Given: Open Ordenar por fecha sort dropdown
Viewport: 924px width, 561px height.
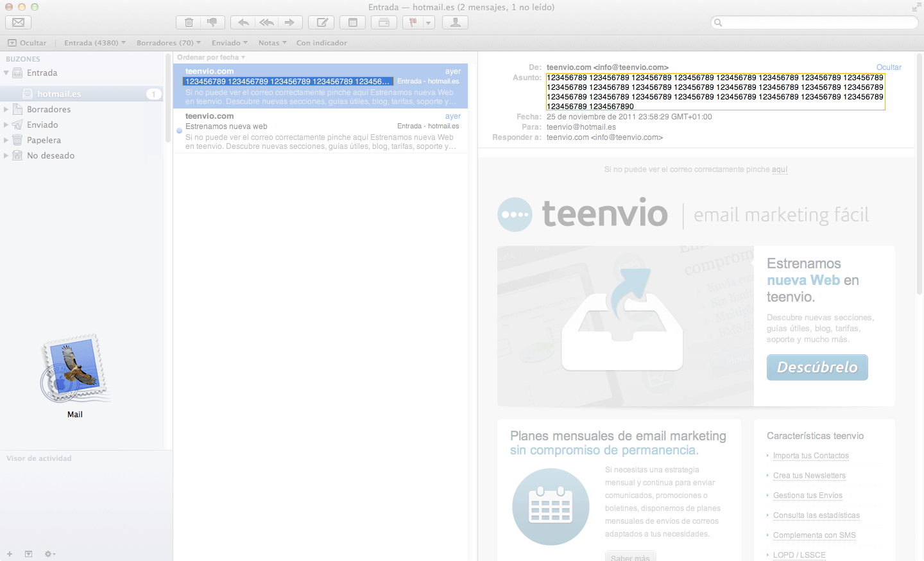Looking at the screenshot, I should coord(211,57).
